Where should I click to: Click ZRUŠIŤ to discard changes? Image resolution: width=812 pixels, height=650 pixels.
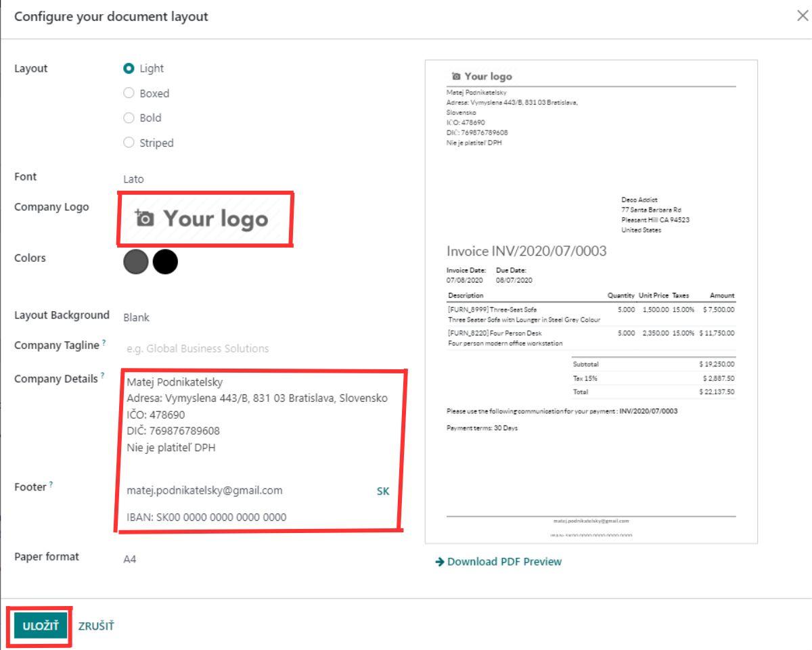[x=96, y=626]
